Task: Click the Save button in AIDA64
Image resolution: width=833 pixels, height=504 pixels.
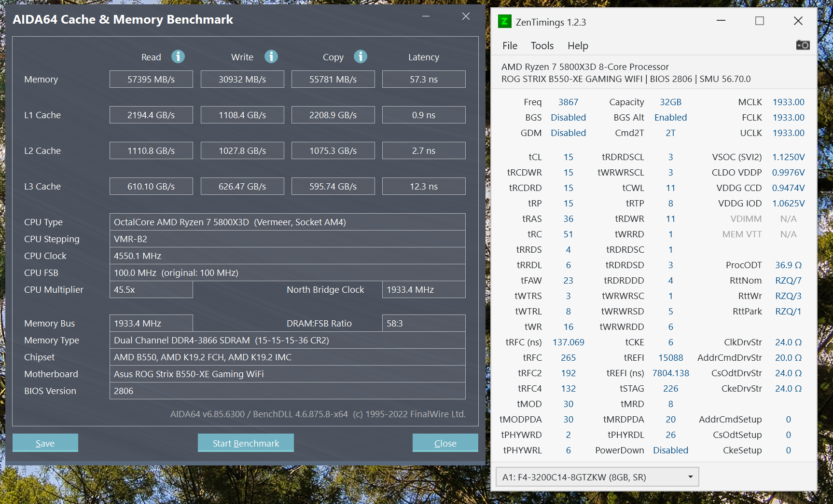Action: coord(45,443)
